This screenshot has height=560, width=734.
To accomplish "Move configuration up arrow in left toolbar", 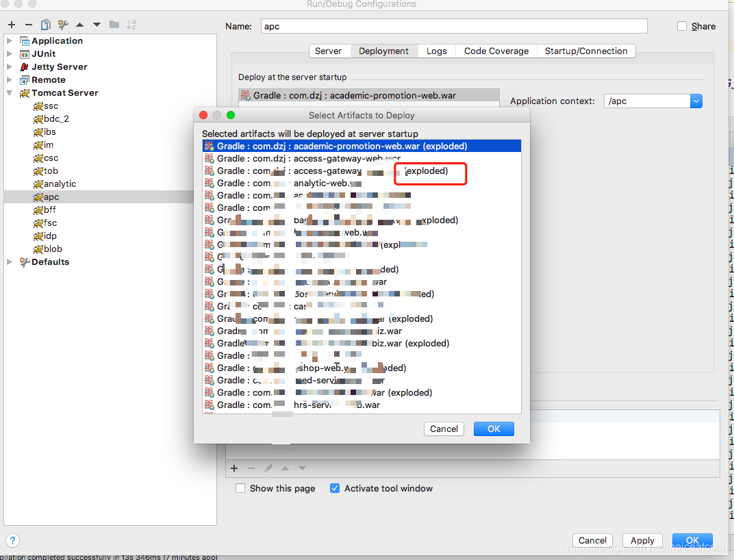I will pos(80,25).
